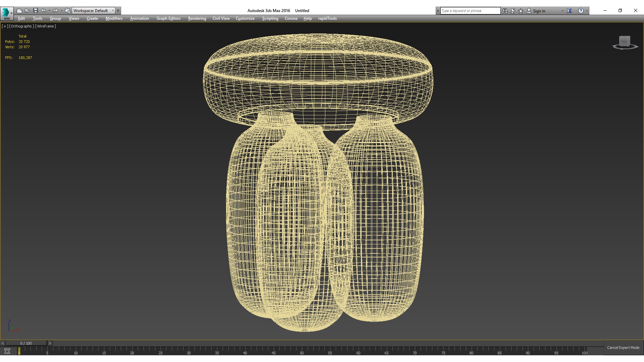Viewport: 644px width, 362px height.
Task: Click the keyword or phrase search field
Action: 470,11
